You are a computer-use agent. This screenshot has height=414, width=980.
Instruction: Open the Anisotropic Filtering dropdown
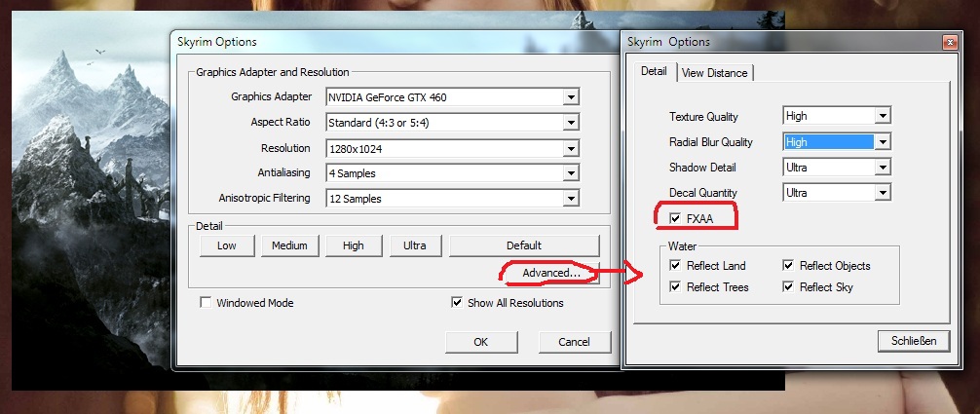453,199
